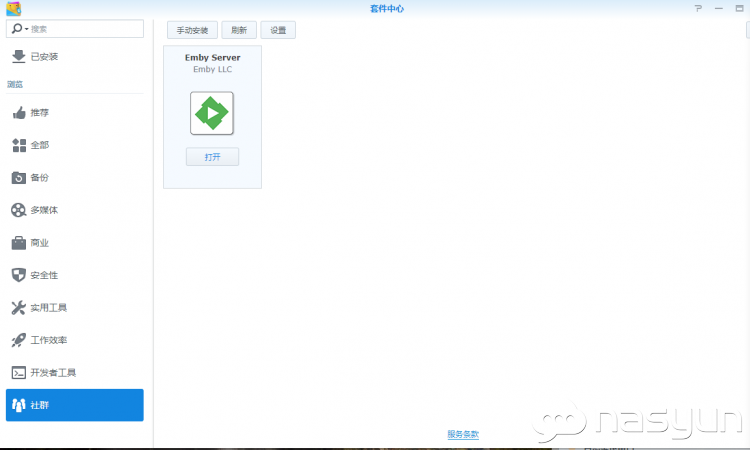
Task: Select the 工作效率 category
Action: click(x=75, y=340)
